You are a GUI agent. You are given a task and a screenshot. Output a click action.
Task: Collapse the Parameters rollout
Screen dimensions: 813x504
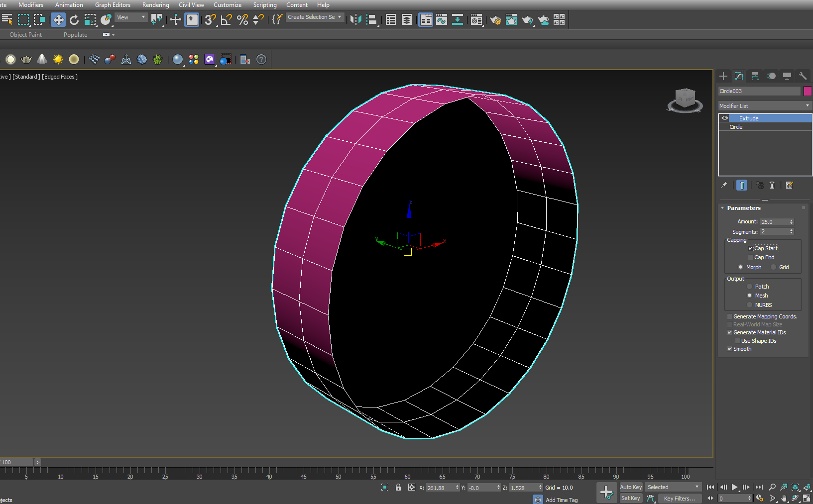point(743,208)
